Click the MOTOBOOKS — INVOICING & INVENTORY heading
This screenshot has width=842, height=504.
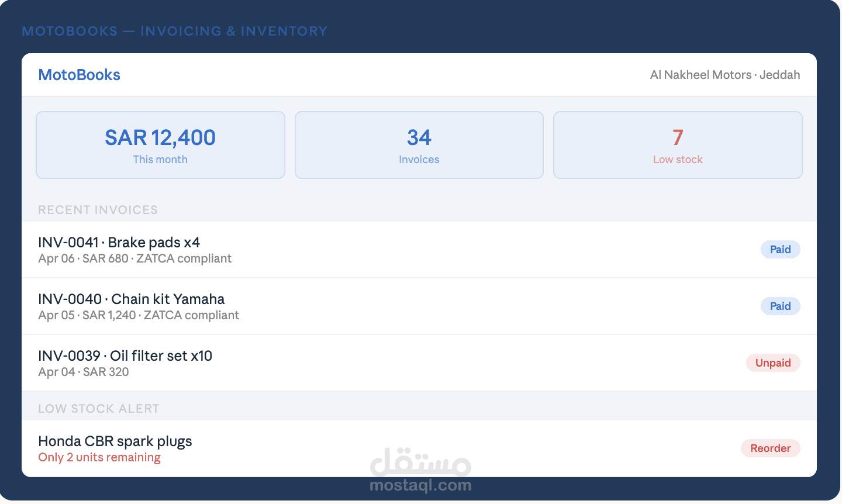click(174, 31)
